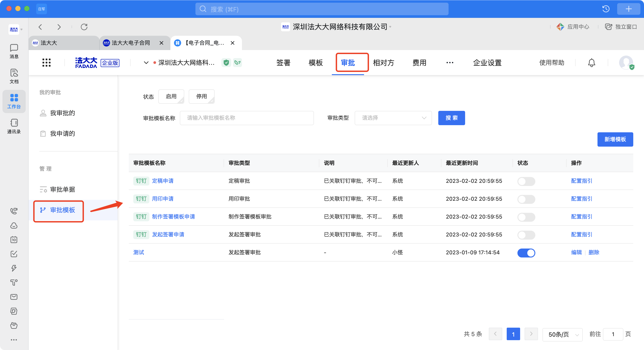Image resolution: width=644 pixels, height=350 pixels.
Task: Disable the status toggle for 测试 template
Action: (x=526, y=253)
